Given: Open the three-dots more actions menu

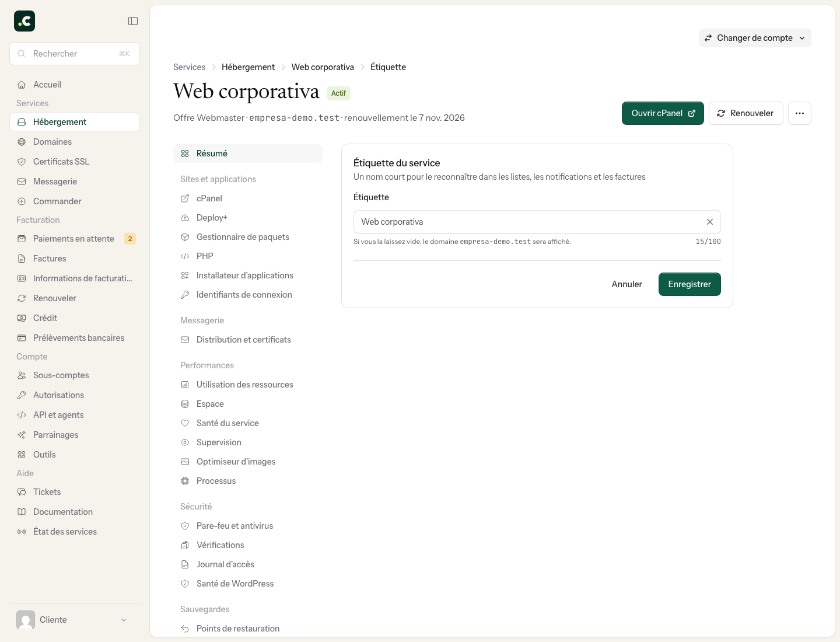Looking at the screenshot, I should 800,113.
